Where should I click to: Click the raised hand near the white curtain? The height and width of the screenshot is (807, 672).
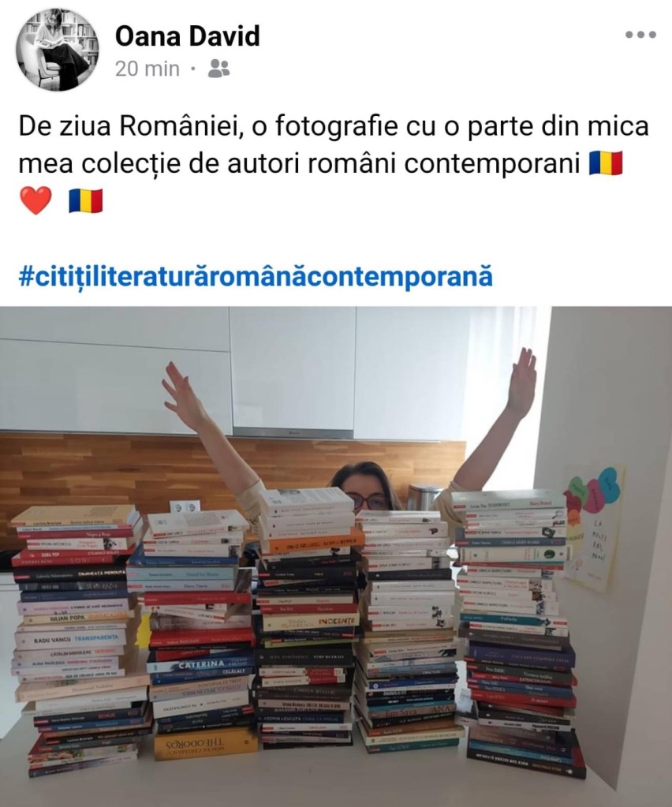tap(522, 381)
